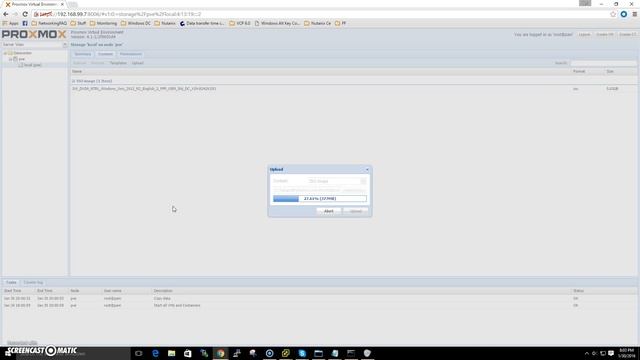Select the local (pve) storage item
This screenshot has width=640, height=360.
click(x=32, y=65)
